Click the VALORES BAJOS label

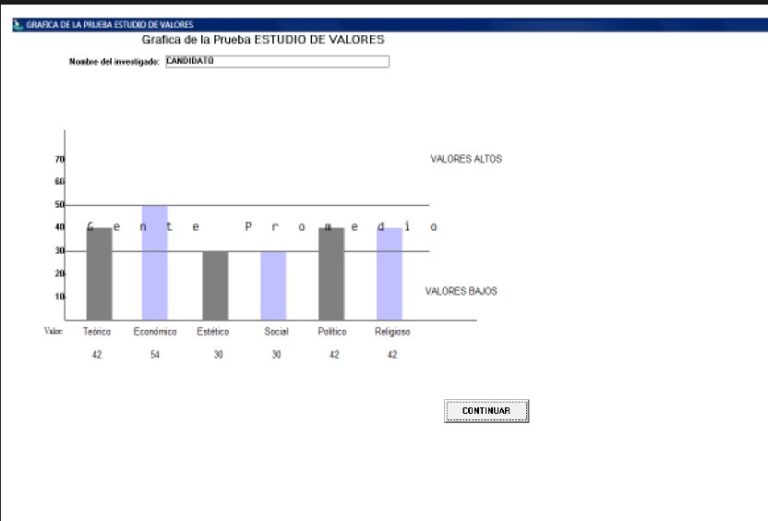point(461,292)
